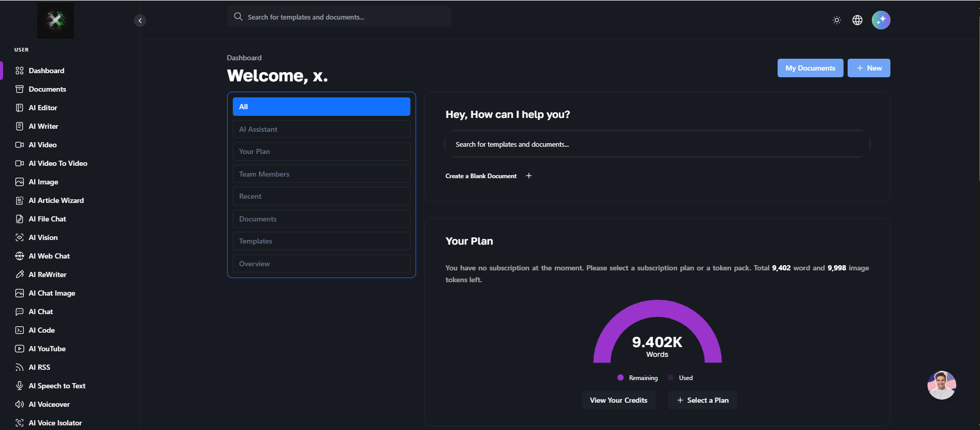The width and height of the screenshot is (980, 430).
Task: Open AI Speech to Text
Action: 57,386
